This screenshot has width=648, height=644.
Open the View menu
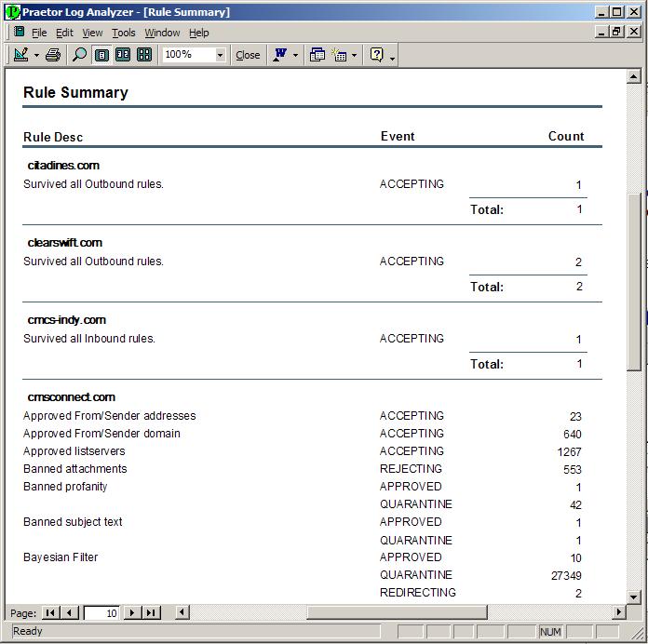pyautogui.click(x=92, y=33)
